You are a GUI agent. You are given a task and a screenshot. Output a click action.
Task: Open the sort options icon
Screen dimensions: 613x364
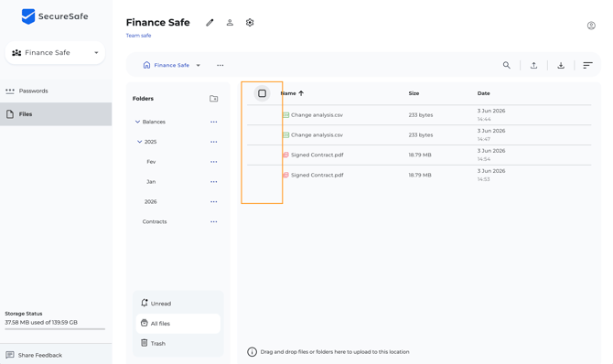click(587, 65)
